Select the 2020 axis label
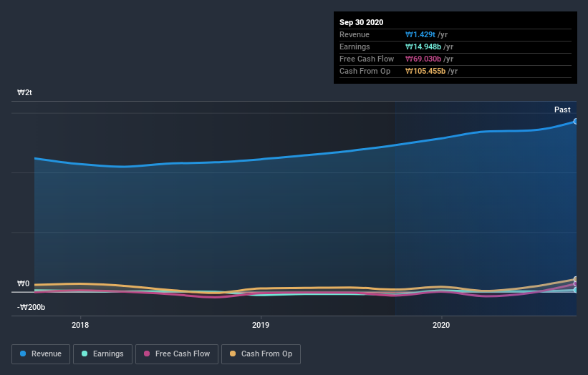This screenshot has width=588, height=375. pos(441,325)
